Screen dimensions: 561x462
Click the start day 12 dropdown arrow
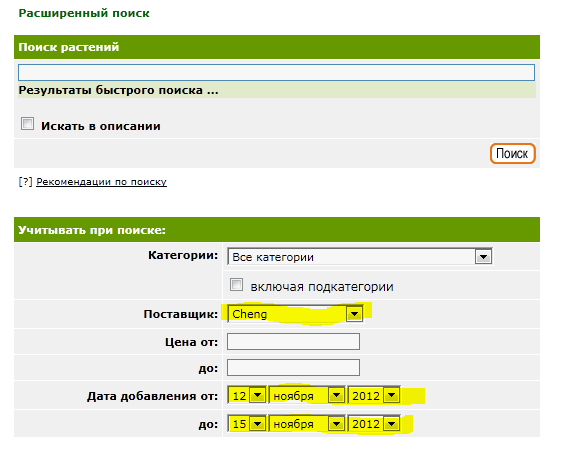(x=258, y=395)
